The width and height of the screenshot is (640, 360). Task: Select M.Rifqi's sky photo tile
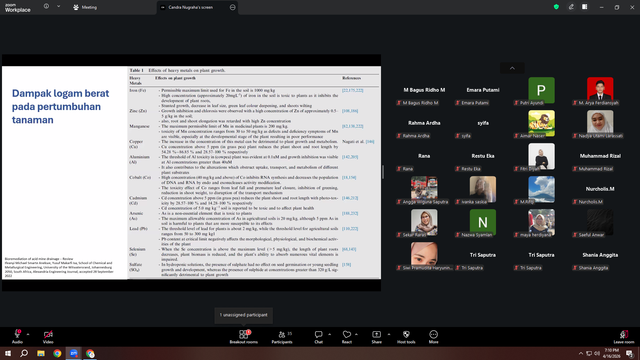541,190
